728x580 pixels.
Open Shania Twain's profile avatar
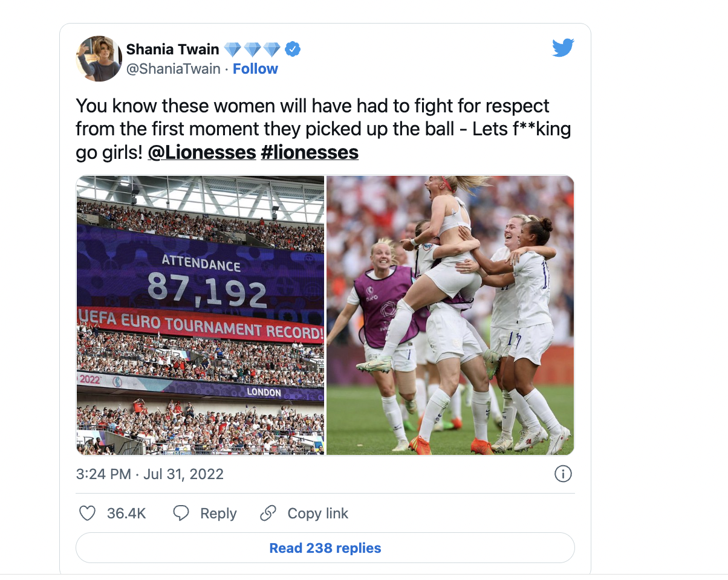click(99, 59)
